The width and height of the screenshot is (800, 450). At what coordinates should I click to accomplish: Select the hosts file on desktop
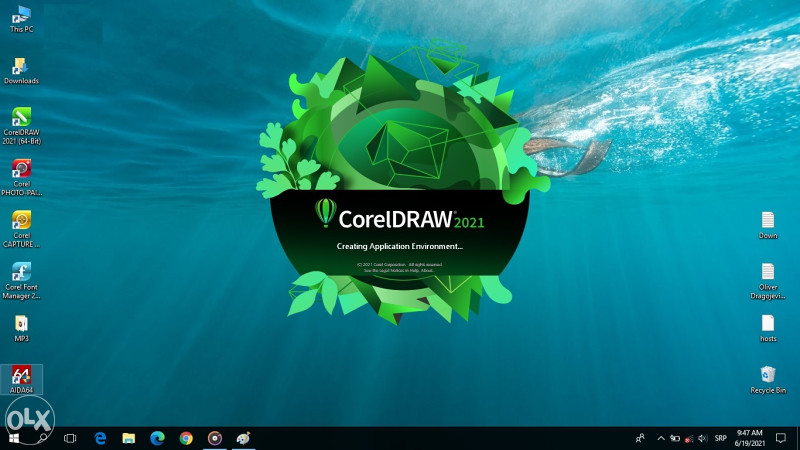point(768,328)
